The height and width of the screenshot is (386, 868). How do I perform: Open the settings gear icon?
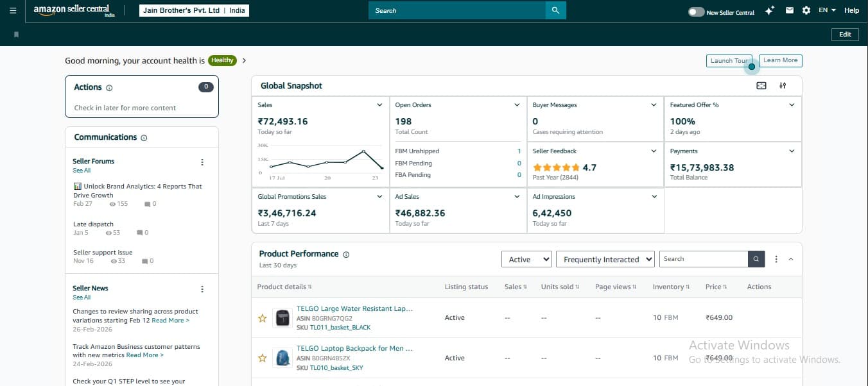[x=806, y=10]
